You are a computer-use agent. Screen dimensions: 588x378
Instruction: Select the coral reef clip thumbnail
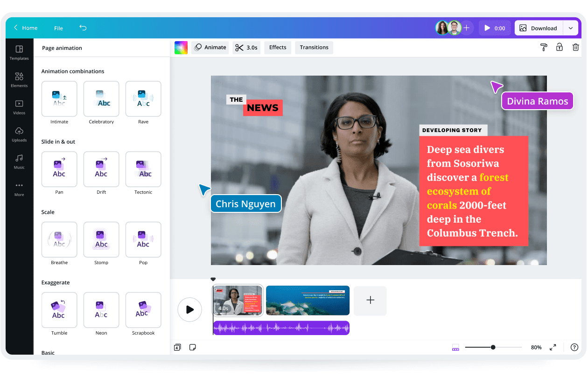click(308, 301)
